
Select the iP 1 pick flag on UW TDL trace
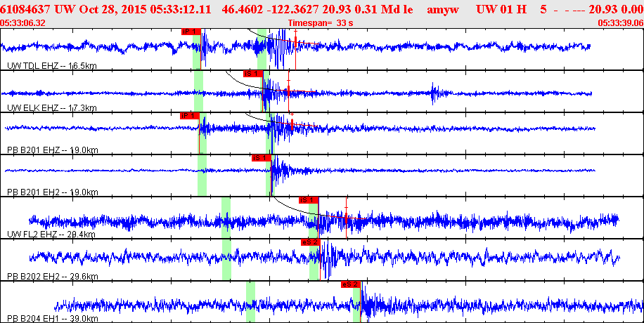(x=191, y=31)
